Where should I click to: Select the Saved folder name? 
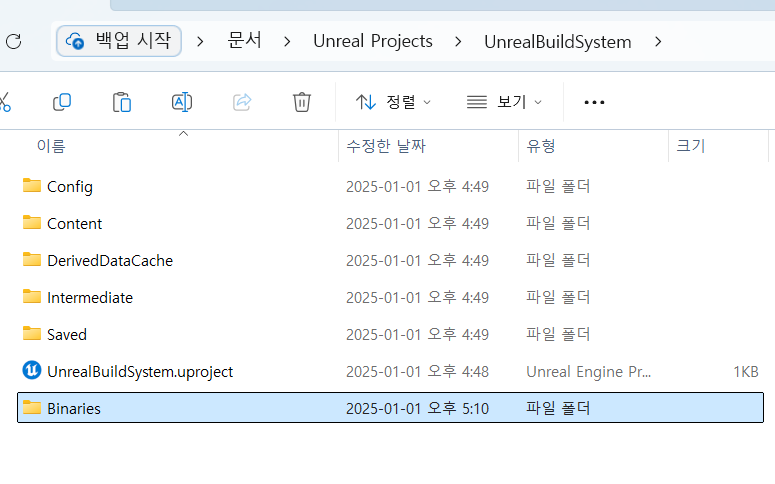point(67,335)
